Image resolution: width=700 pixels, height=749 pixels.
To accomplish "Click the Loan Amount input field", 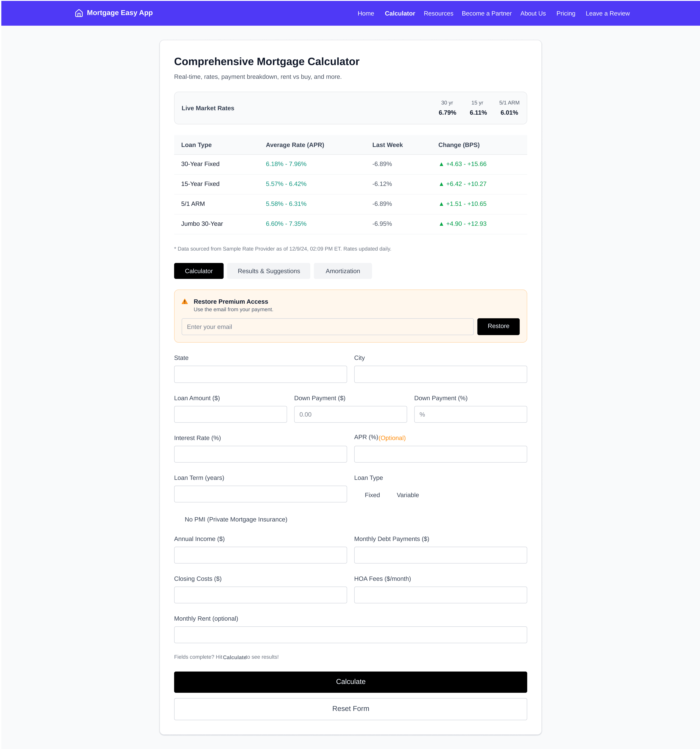I will pyautogui.click(x=230, y=414).
